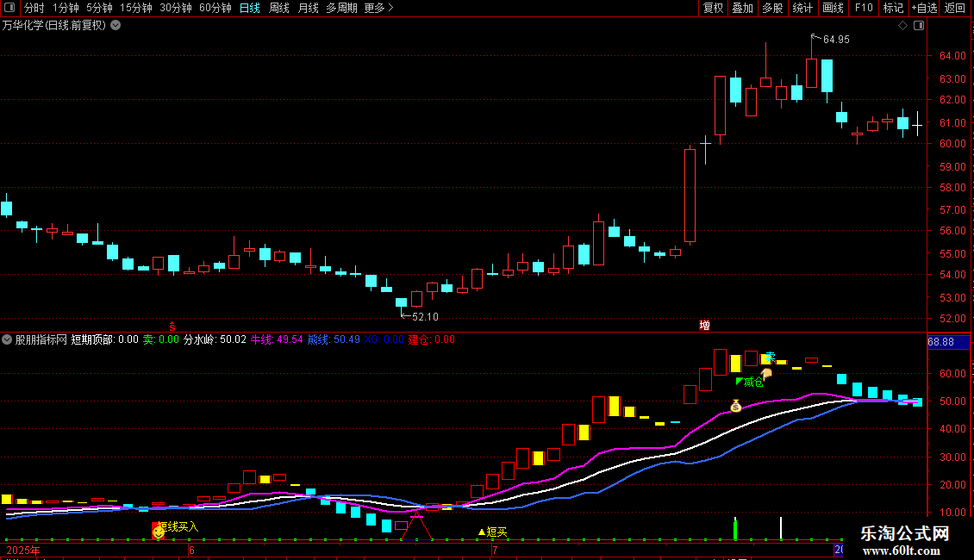
Task: Open the 多股 multi-stock view
Action: (x=772, y=8)
